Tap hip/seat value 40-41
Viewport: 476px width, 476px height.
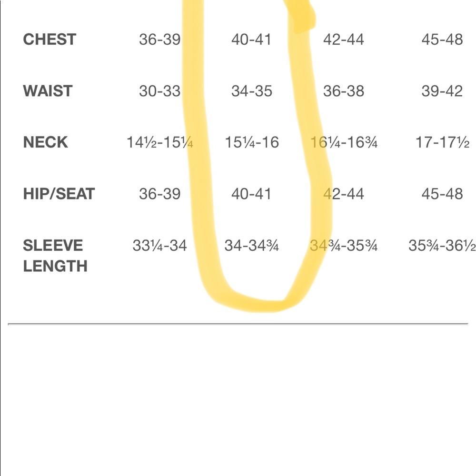(x=251, y=194)
